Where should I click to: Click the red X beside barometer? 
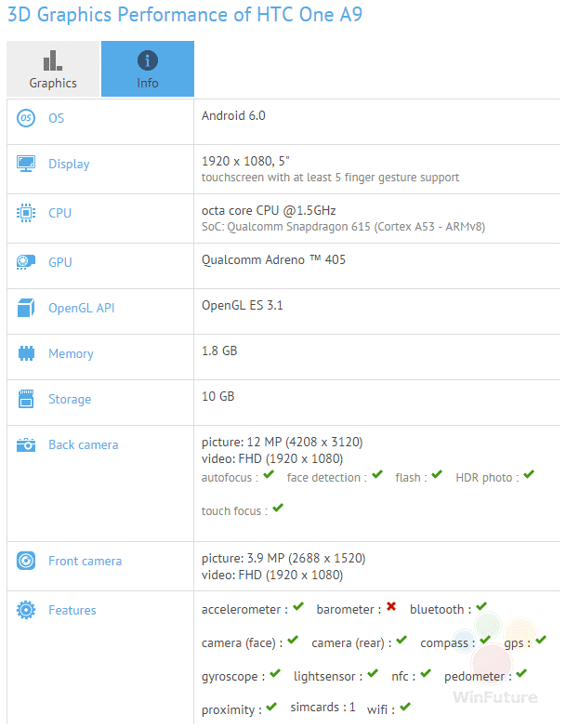coord(391,606)
